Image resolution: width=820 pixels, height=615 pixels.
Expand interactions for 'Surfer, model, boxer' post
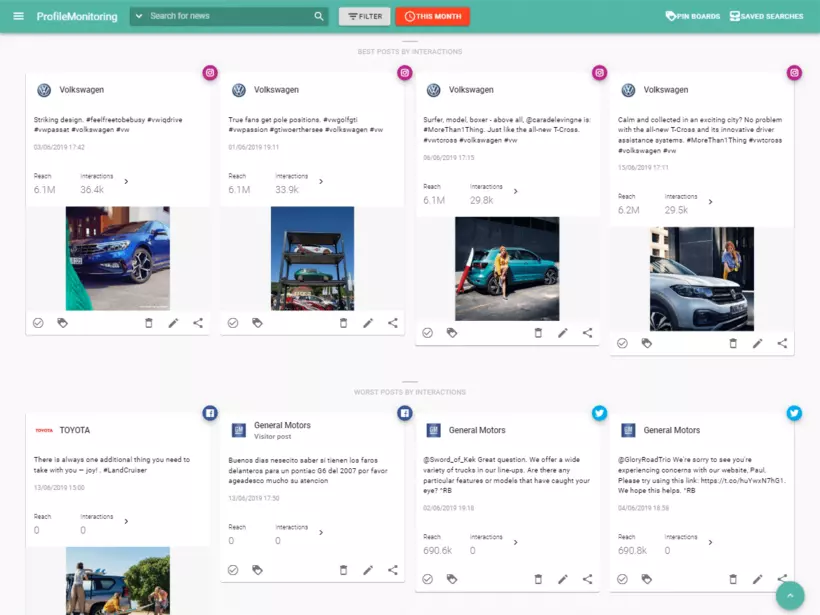pyautogui.click(x=516, y=191)
